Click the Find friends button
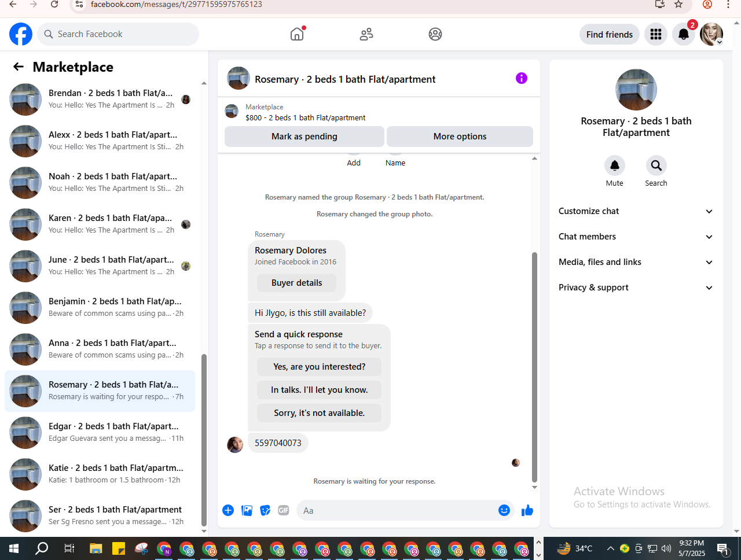Screen dimensions: 741x560 click(610, 34)
